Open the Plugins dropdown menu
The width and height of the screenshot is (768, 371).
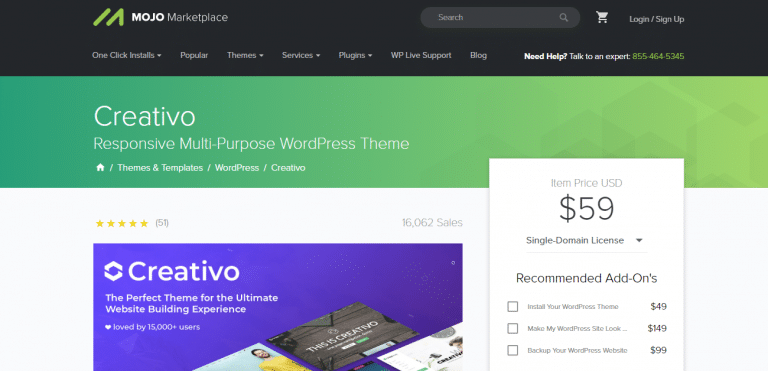(356, 55)
